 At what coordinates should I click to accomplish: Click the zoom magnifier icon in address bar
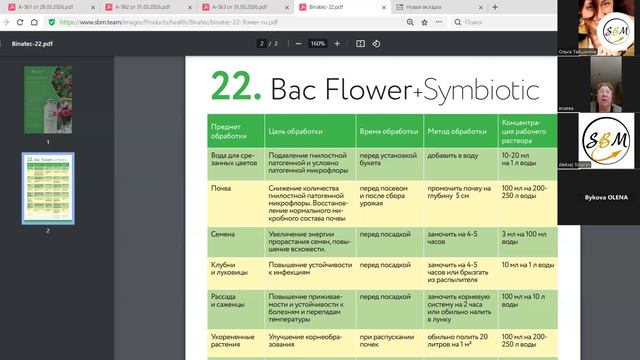point(410,22)
